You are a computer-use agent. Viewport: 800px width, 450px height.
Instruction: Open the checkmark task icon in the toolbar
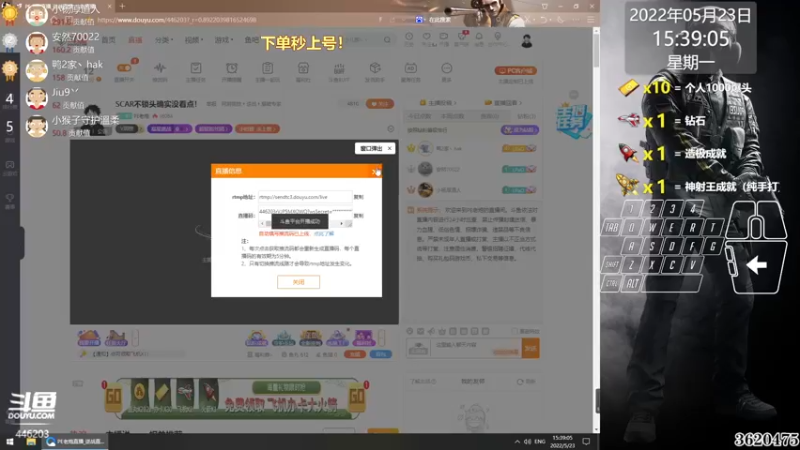(x=195, y=68)
